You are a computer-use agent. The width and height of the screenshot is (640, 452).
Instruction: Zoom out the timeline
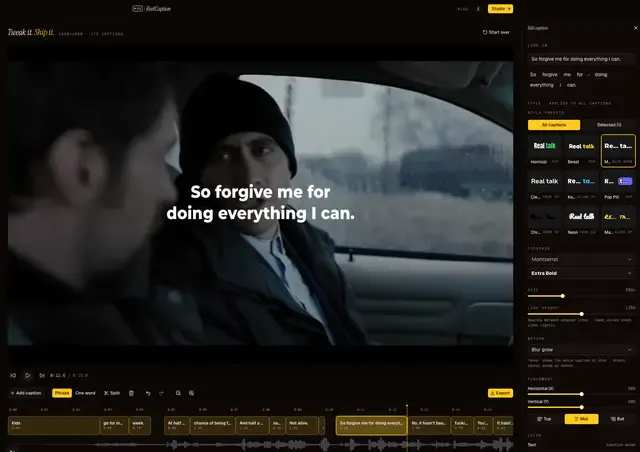(178, 393)
